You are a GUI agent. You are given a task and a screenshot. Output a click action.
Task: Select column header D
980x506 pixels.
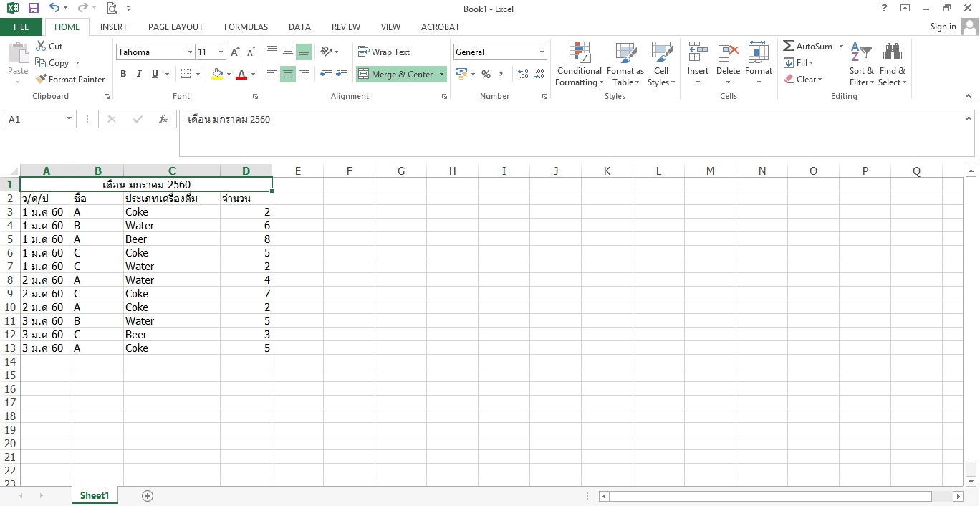(246, 171)
